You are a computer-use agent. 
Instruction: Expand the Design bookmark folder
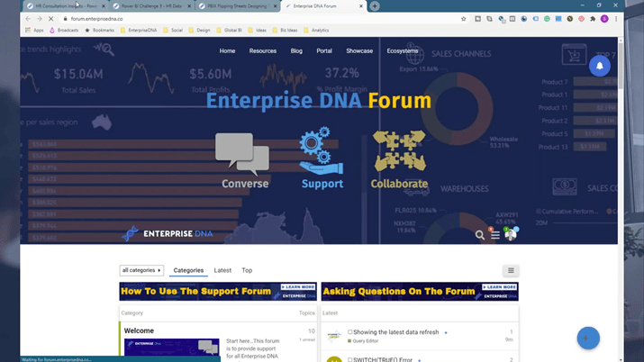point(199,31)
